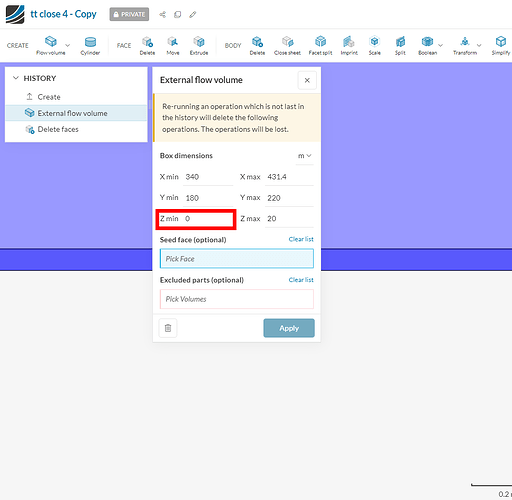Click the Pick Face selection box
512x500 pixels.
pos(237,259)
